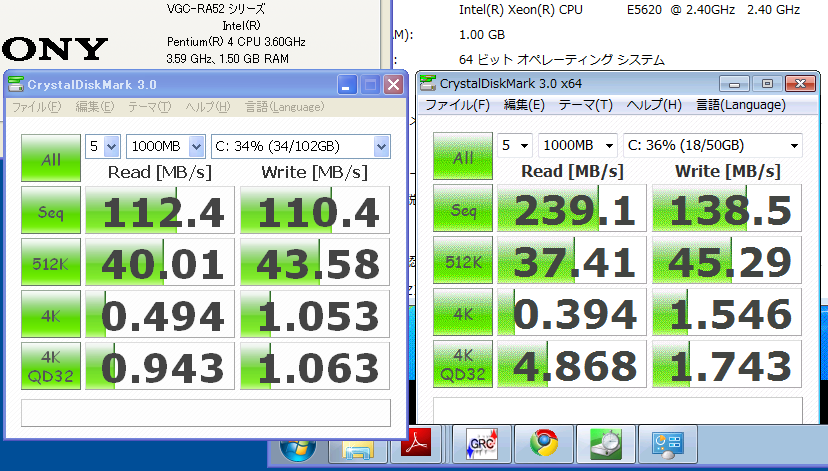Click 4K QD32 write result 1.743
Screen dimensions: 828x471
tap(727, 364)
